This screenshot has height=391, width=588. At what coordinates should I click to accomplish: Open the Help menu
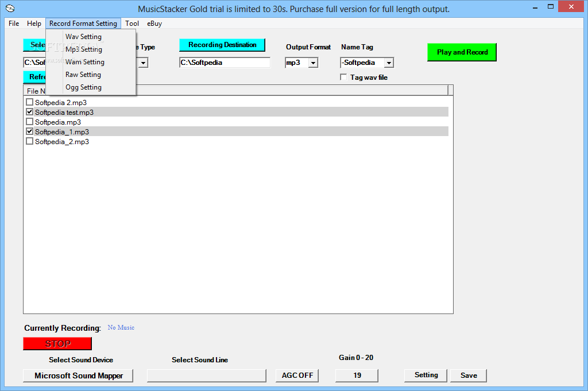pos(34,23)
